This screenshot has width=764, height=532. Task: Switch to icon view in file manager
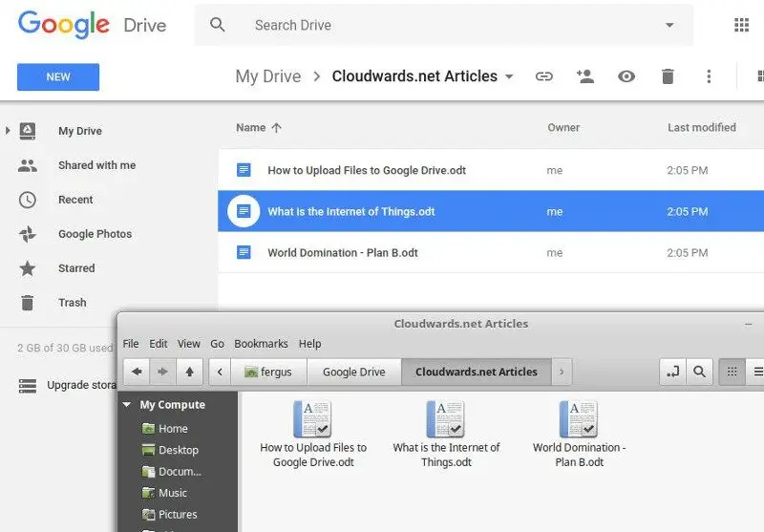732,372
